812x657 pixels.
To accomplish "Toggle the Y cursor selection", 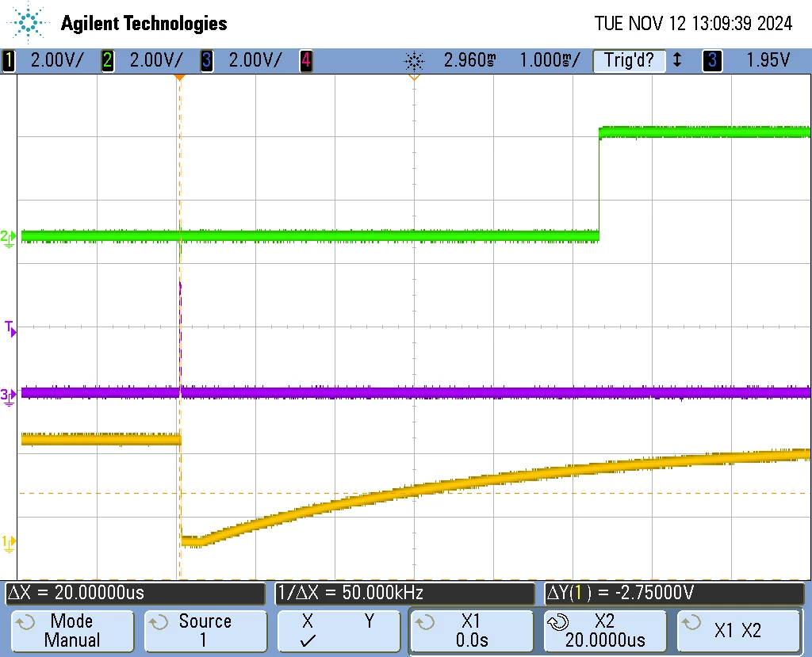I will pos(370,621).
